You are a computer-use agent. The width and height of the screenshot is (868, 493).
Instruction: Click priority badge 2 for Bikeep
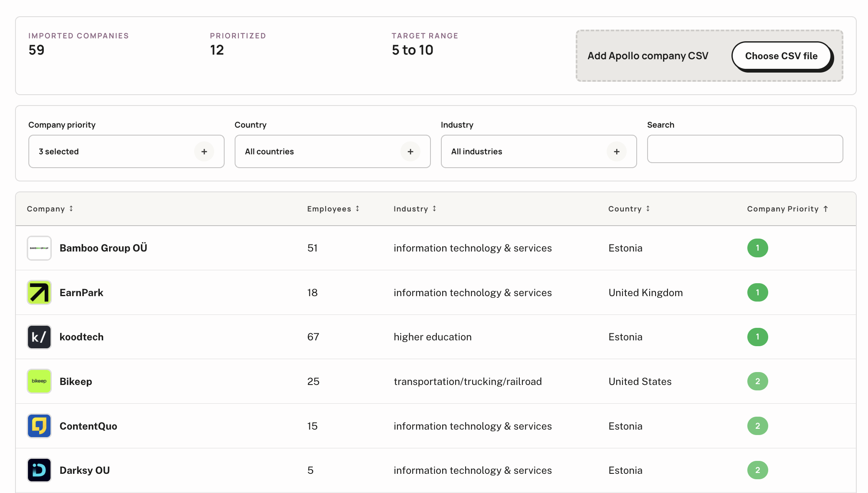(758, 381)
